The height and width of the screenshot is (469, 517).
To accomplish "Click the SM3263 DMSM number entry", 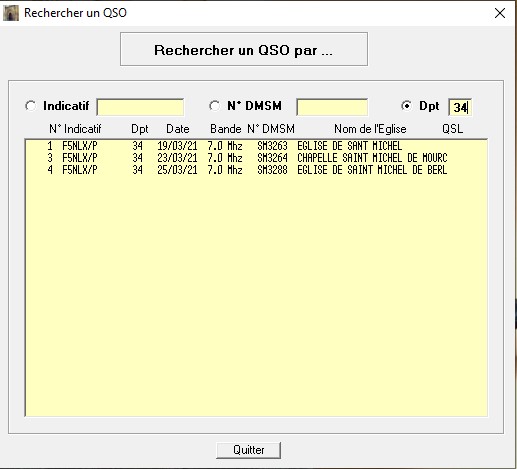I will pos(272,146).
